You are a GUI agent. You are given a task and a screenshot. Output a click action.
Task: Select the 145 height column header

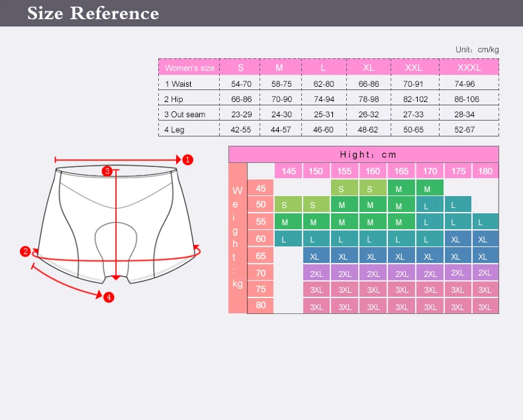point(289,172)
